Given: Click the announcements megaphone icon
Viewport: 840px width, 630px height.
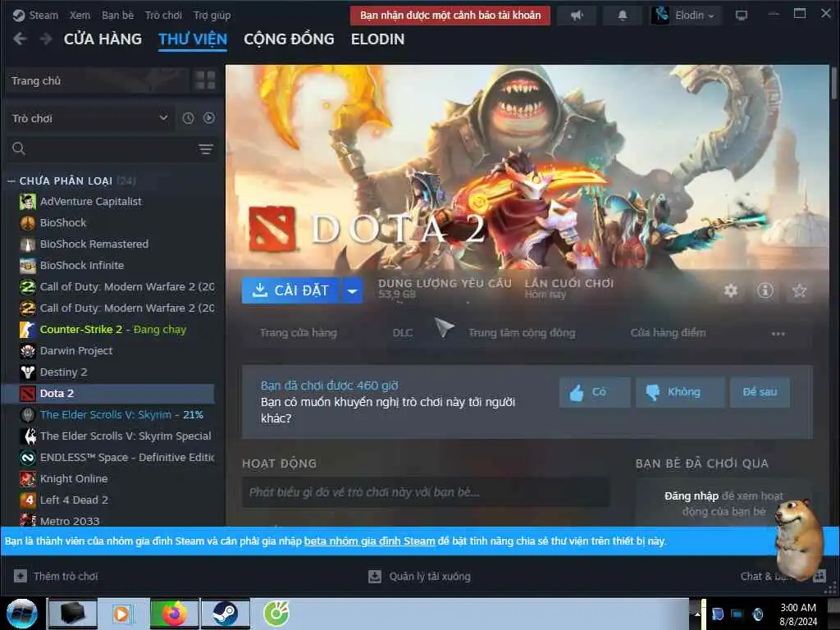Looking at the screenshot, I should pyautogui.click(x=577, y=16).
